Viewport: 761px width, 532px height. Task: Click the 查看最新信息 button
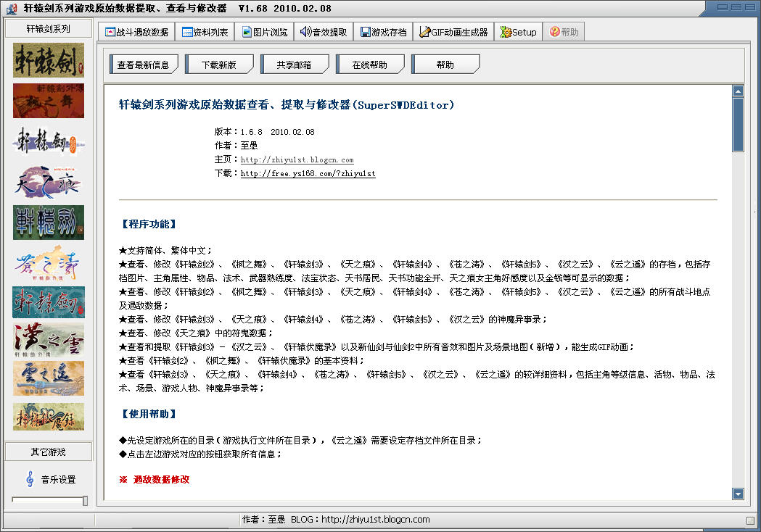click(143, 65)
